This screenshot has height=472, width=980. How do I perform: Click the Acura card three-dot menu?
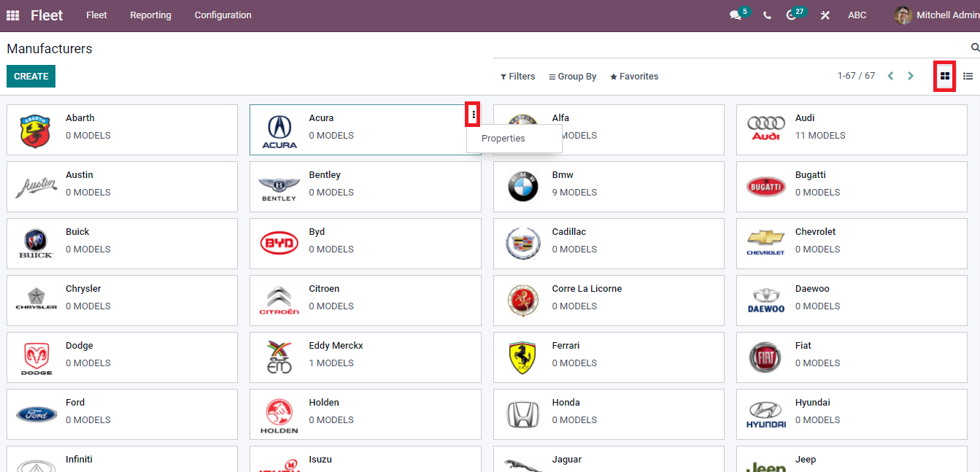tap(474, 115)
